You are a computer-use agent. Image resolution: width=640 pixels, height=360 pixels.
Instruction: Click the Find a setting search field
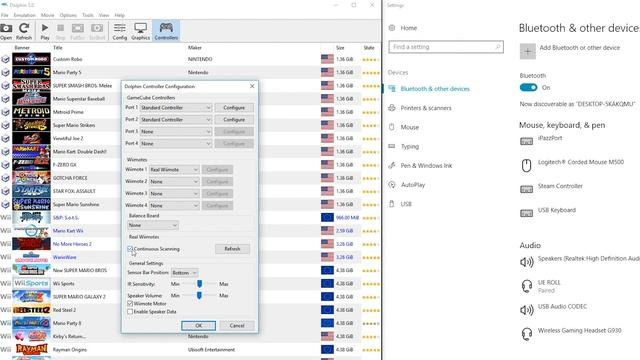(446, 47)
